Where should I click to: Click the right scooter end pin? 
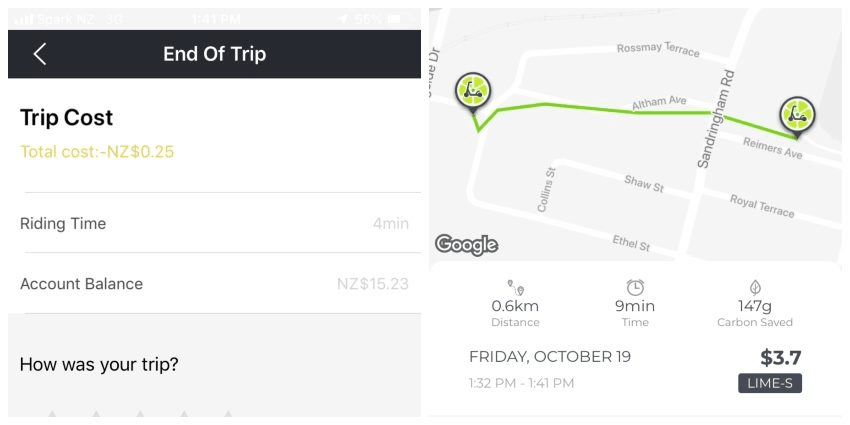797,115
